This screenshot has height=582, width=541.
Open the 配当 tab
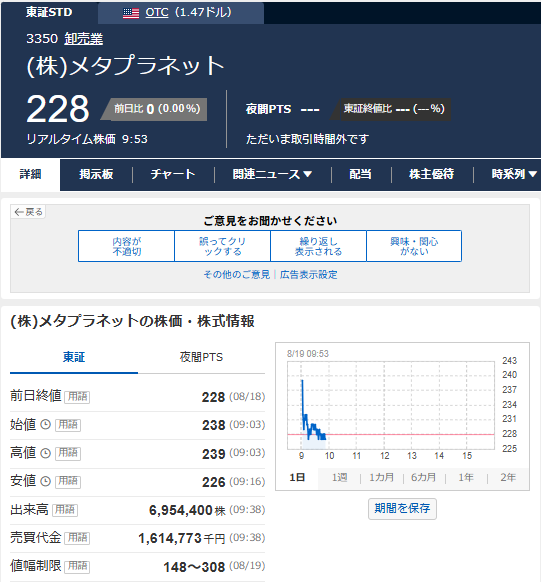coord(360,174)
